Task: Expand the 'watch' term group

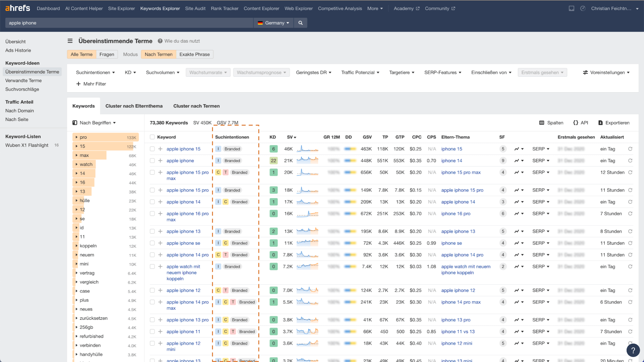Action: coord(76,164)
